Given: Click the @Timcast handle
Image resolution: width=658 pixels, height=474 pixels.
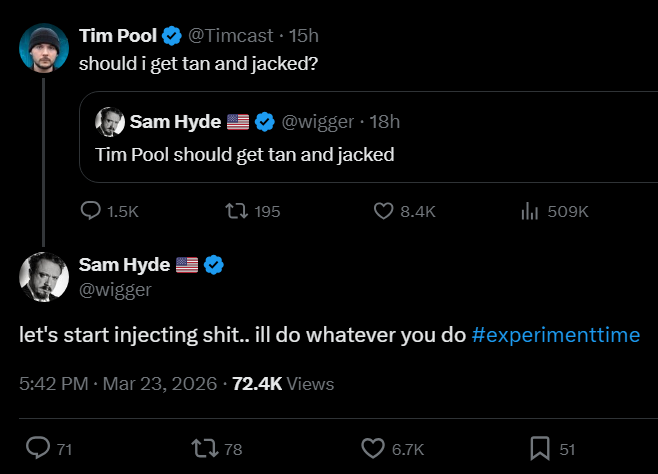Looking at the screenshot, I should (x=232, y=36).
